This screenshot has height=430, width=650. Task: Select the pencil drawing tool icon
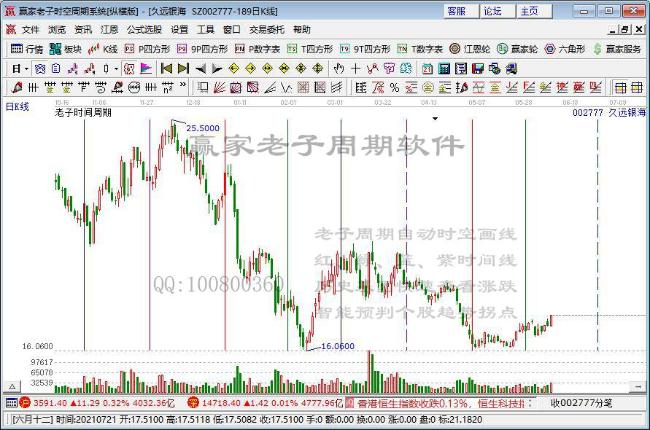pyautogui.click(x=17, y=87)
